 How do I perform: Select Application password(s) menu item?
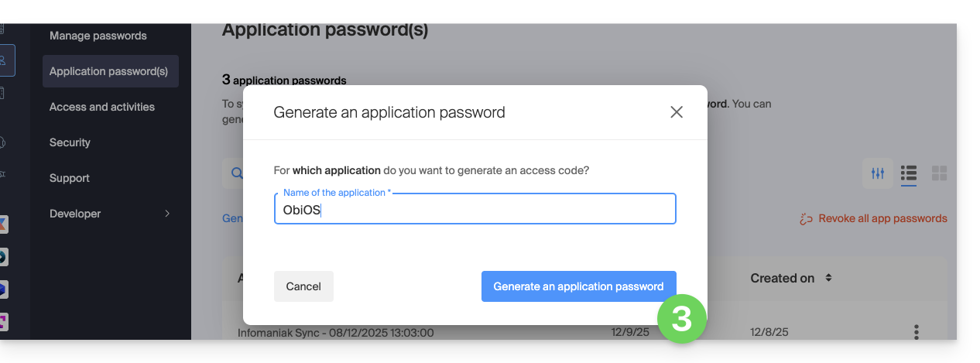point(109,71)
